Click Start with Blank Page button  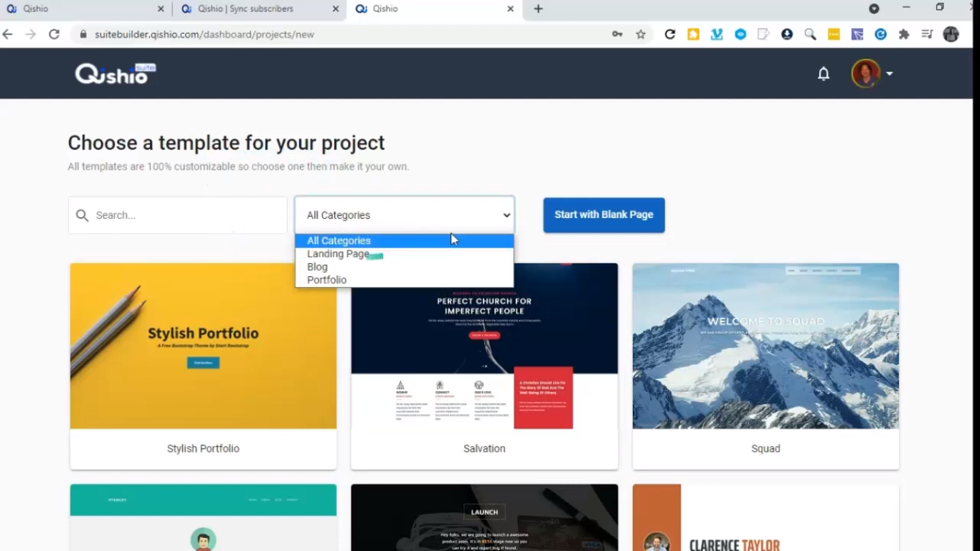point(604,215)
